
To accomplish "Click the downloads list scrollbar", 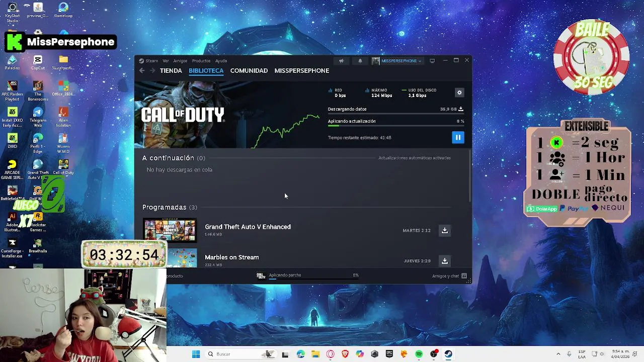I will (470, 176).
